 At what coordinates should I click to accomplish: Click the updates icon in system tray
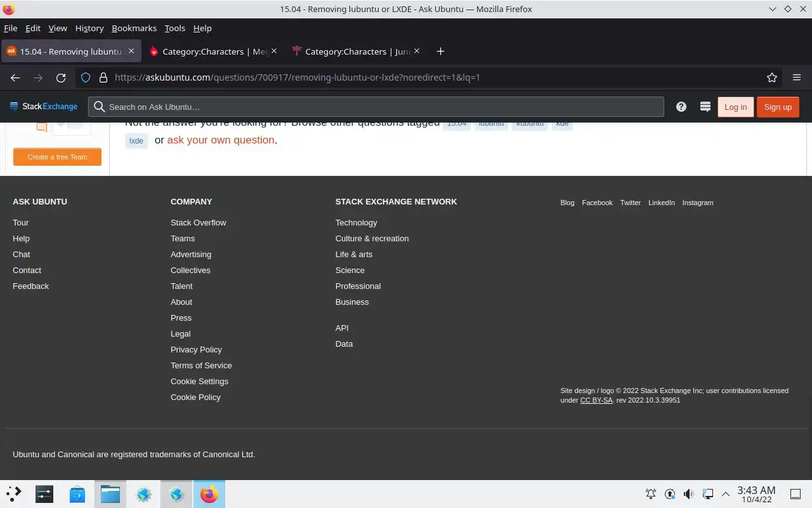[670, 494]
